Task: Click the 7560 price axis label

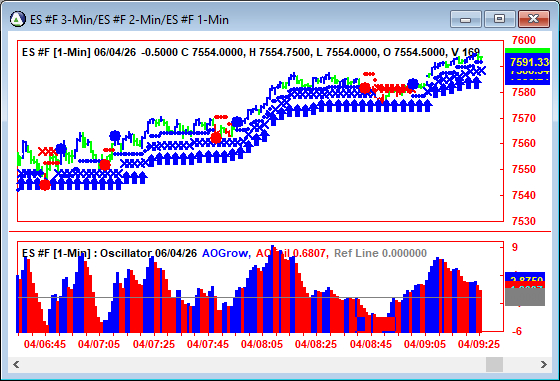Action: (524, 144)
